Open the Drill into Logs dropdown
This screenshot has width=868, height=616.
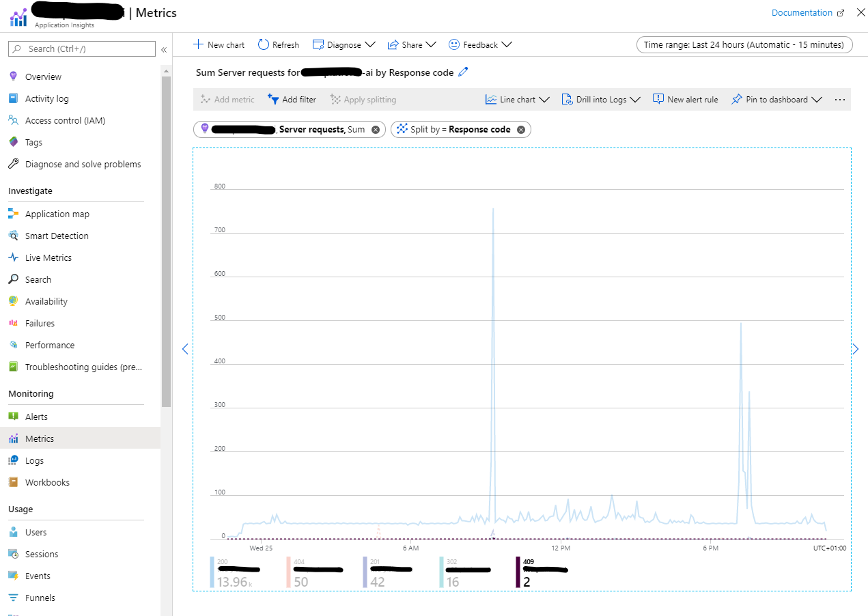point(601,100)
